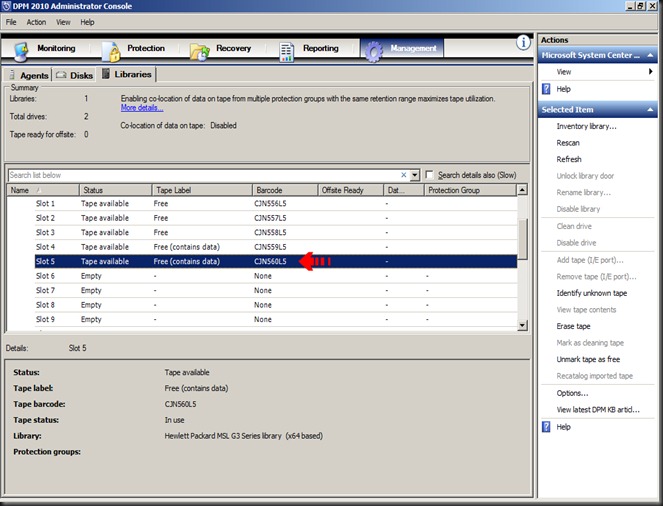Click the Disks tab icon
663x506 pixels.
[61, 75]
